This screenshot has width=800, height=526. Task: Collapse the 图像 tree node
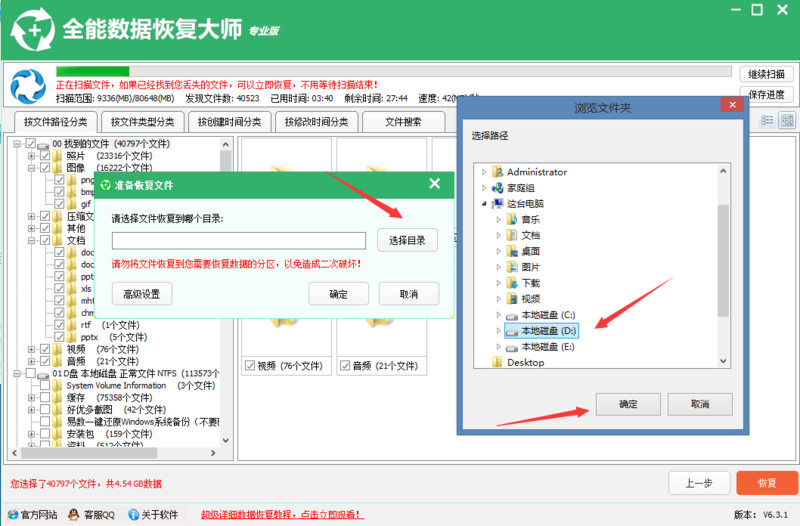pyautogui.click(x=31, y=167)
